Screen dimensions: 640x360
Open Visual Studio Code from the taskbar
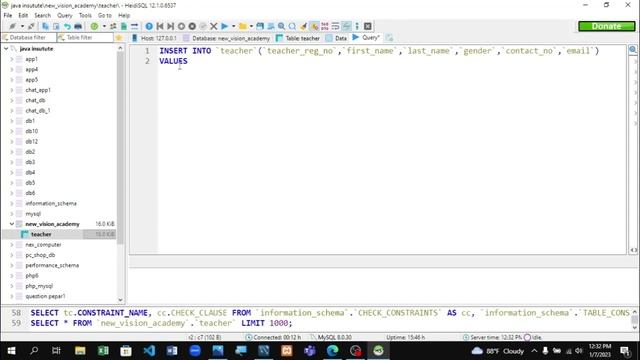pyautogui.click(x=149, y=351)
